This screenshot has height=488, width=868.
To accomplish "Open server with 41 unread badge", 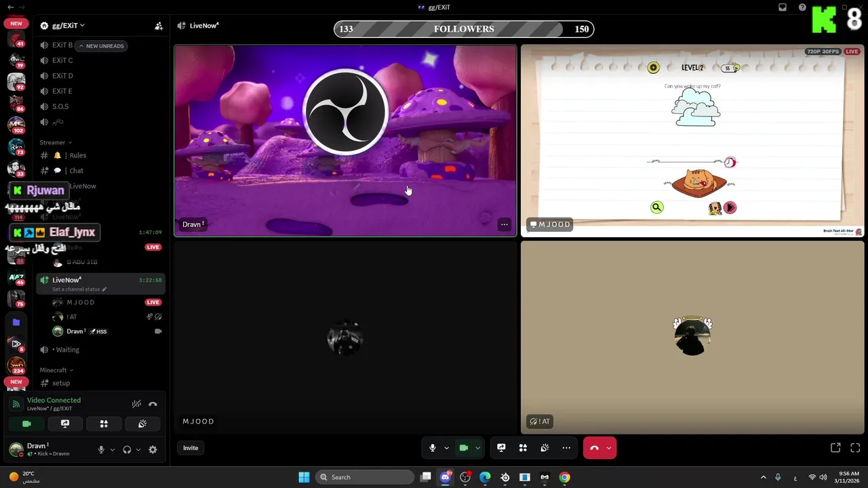I will (x=16, y=39).
